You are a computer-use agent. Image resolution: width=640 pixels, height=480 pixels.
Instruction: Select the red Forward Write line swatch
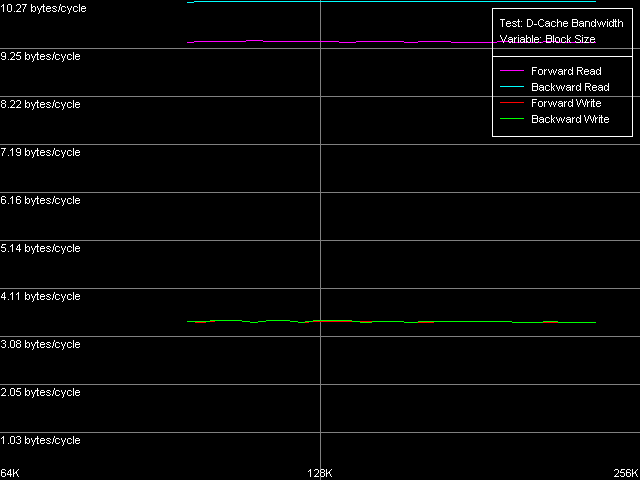(512, 102)
